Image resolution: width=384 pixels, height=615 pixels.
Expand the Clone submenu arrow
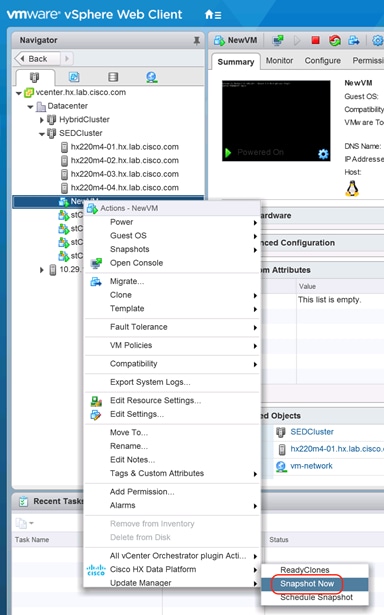coord(255,296)
